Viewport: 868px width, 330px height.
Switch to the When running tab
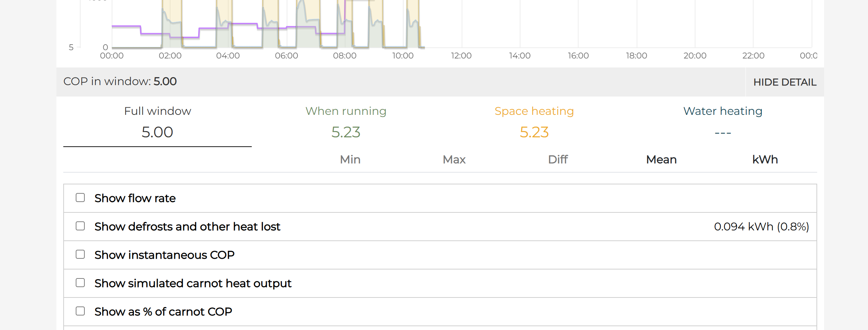point(346,123)
